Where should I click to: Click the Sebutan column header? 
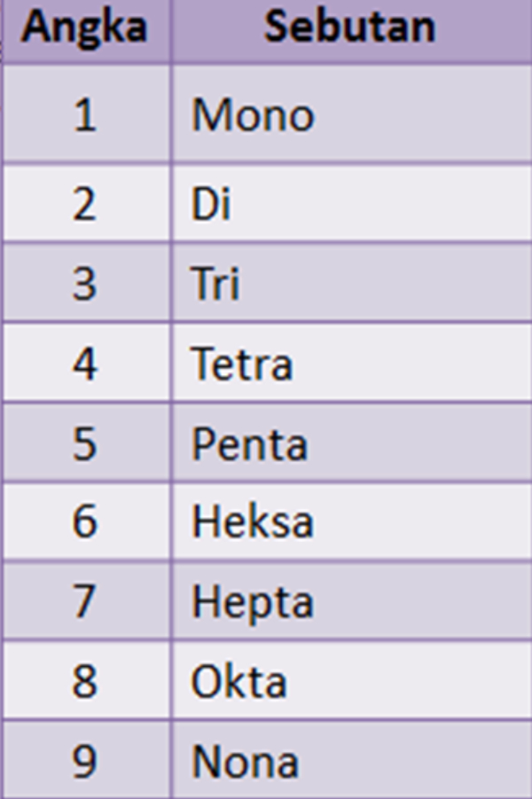click(x=352, y=30)
